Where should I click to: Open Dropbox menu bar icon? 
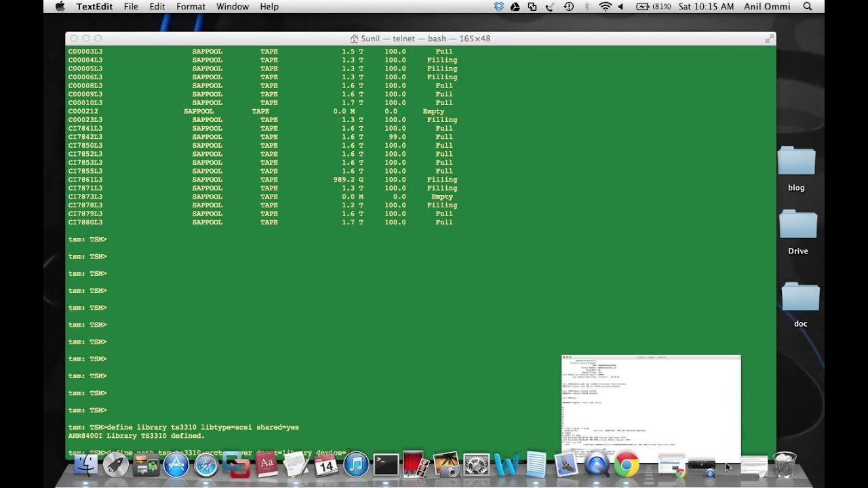[499, 6]
